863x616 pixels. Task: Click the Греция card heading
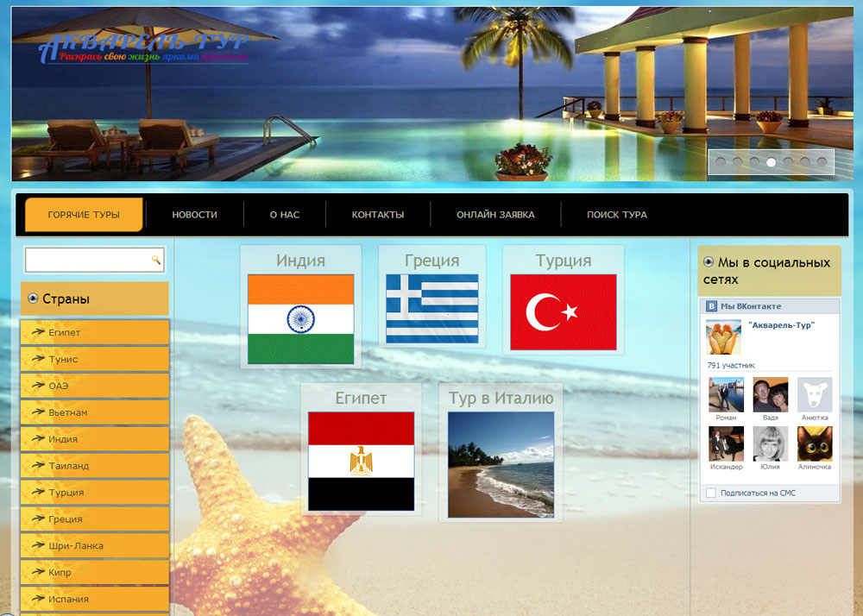432,261
